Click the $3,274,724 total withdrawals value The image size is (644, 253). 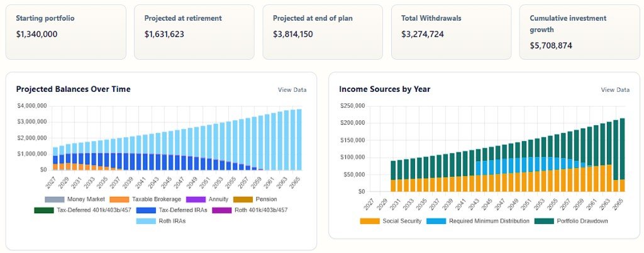423,34
